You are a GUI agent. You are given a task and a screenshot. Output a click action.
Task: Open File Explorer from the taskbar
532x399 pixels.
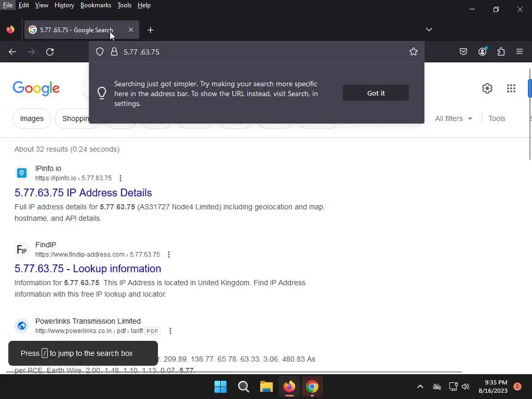tap(267, 387)
